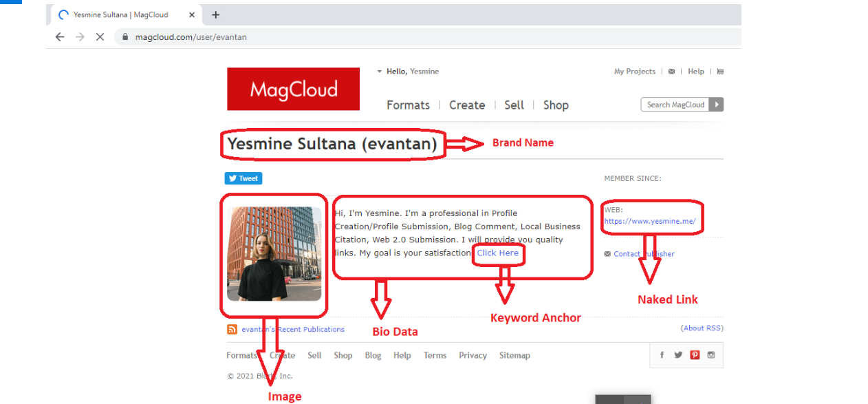Open the messages envelope icon in header

671,72
